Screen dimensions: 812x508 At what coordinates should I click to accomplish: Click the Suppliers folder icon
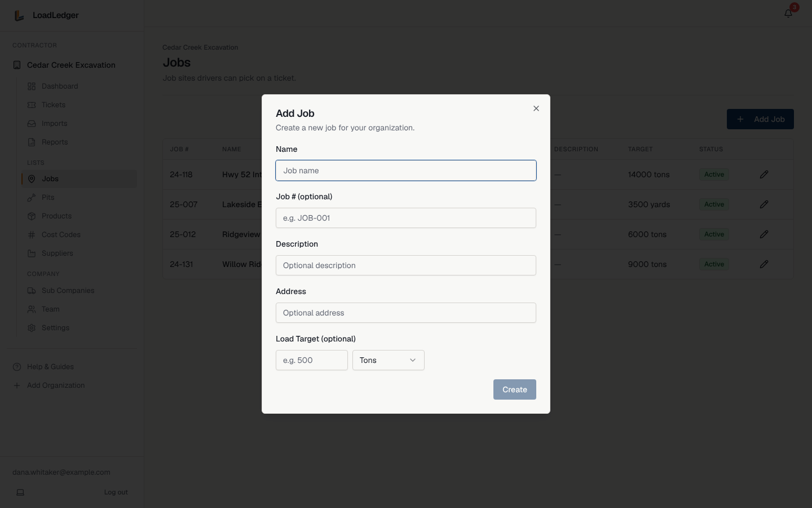click(x=32, y=253)
